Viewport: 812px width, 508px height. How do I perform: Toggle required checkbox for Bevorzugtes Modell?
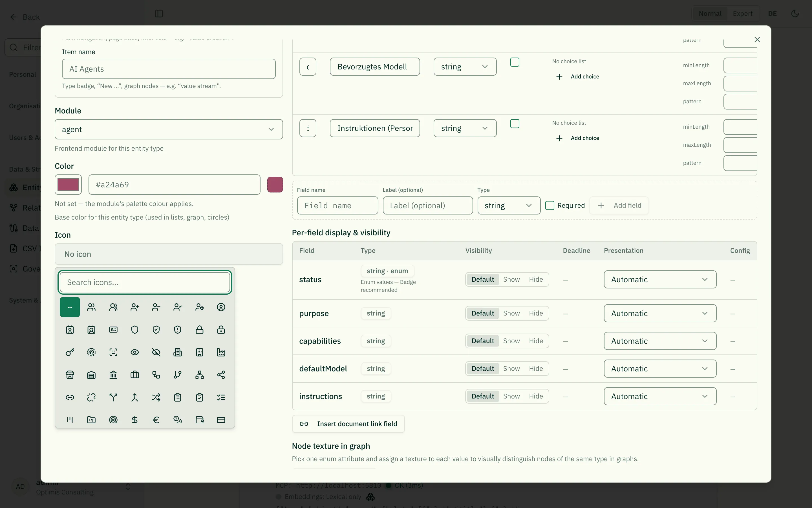pyautogui.click(x=514, y=62)
